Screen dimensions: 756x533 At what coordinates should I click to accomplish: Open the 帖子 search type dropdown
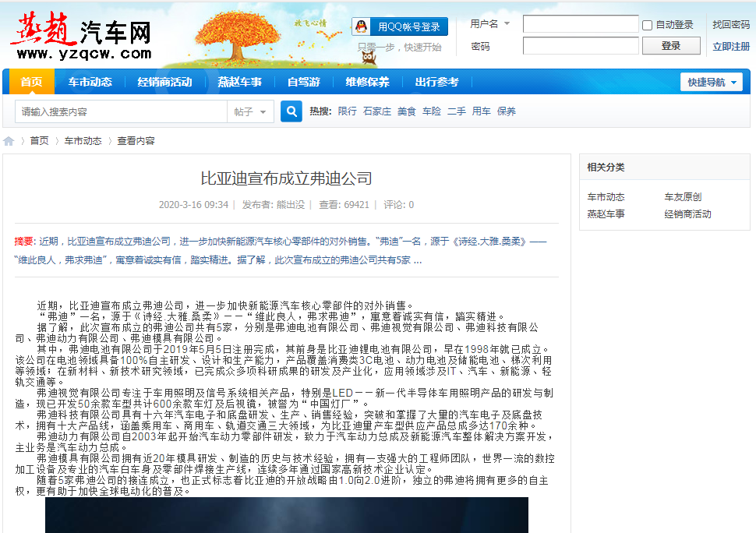tap(250, 111)
